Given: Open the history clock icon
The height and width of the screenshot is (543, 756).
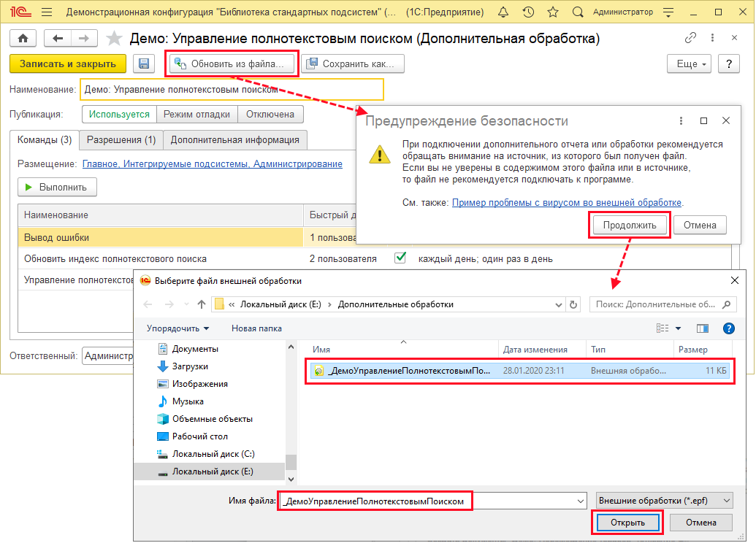Looking at the screenshot, I should click(528, 12).
